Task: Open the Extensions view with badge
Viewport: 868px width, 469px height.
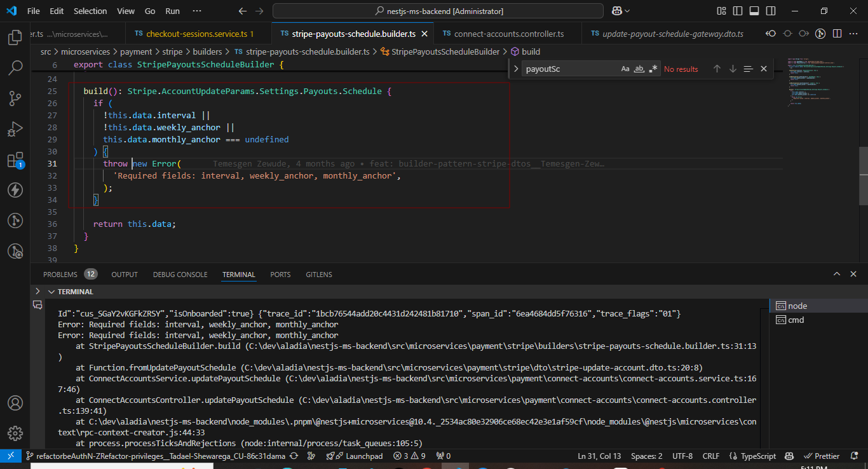Action: pyautogui.click(x=15, y=160)
